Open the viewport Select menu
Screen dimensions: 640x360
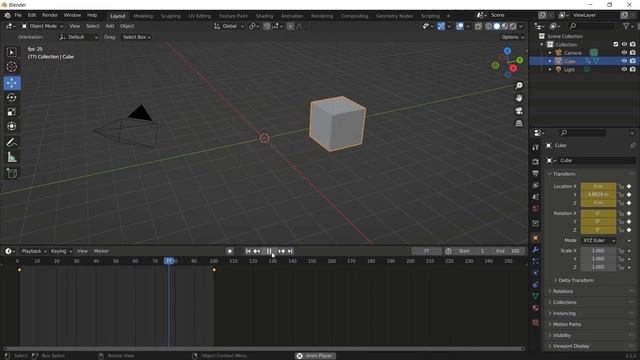93,26
